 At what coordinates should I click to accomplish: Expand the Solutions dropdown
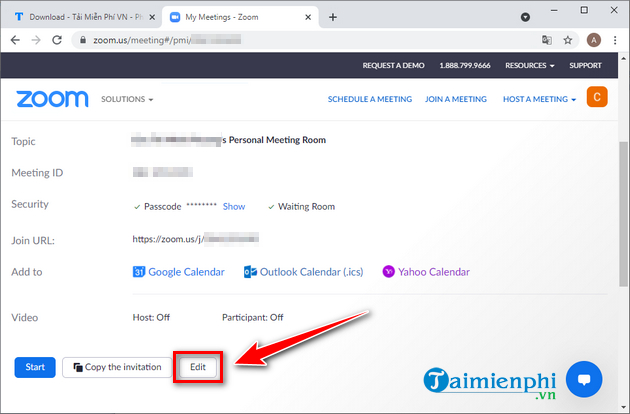click(x=127, y=99)
